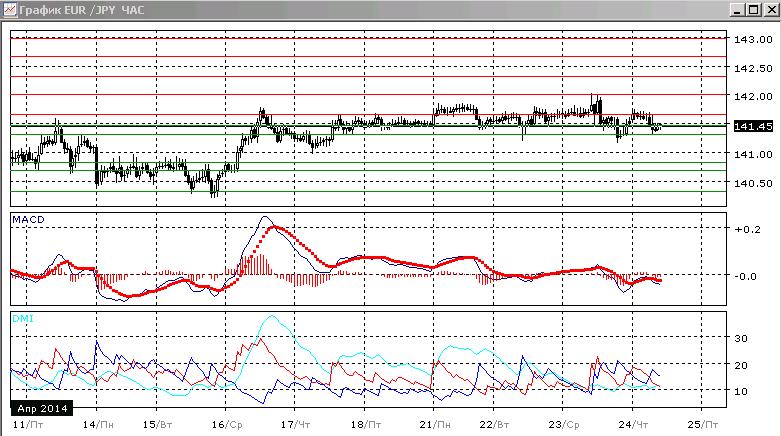This screenshot has width=781, height=436.
Task: Minimize the EUR/JPY chart window
Action: pos(738,10)
